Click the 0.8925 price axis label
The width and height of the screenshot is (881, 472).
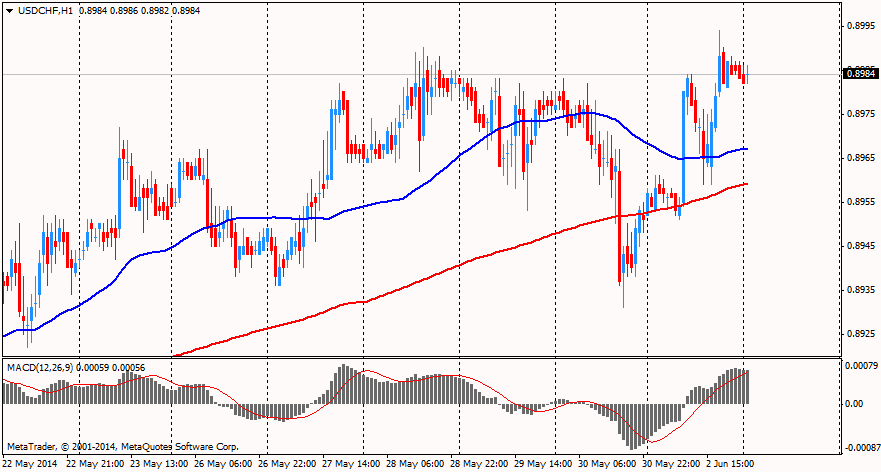coord(862,334)
